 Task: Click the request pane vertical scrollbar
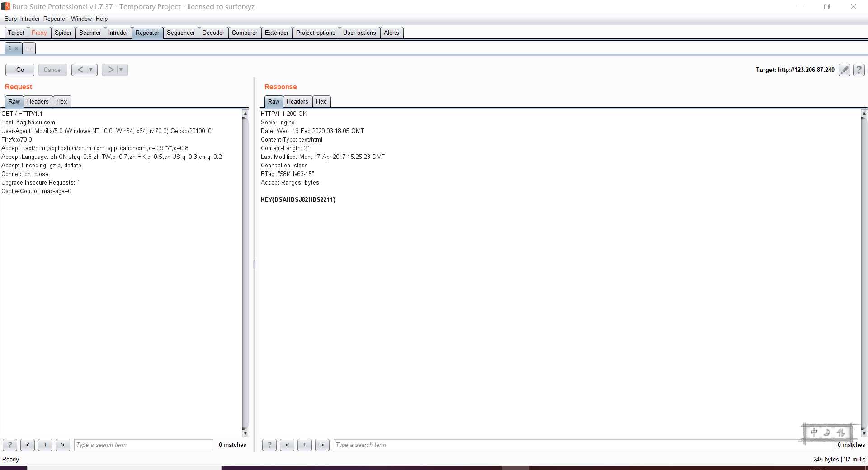(x=245, y=273)
